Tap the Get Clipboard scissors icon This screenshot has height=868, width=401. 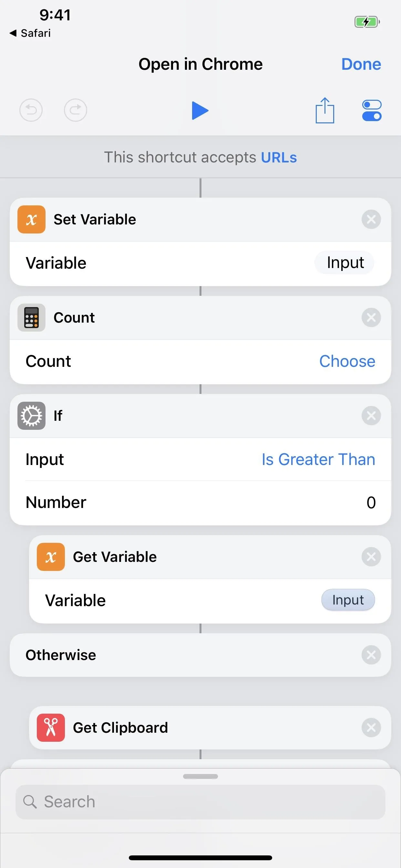coord(51,728)
